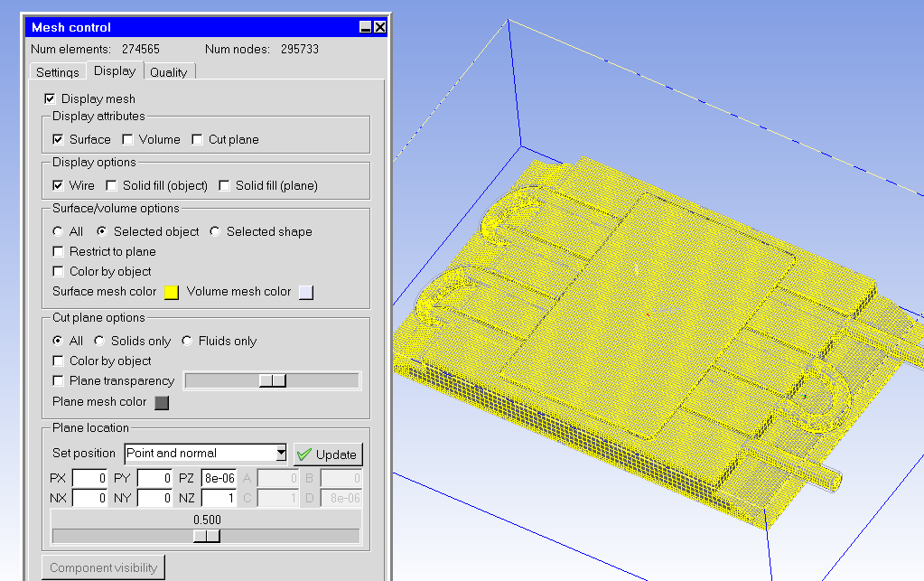Open the Quality tab
This screenshot has height=581, width=924.
click(x=169, y=72)
